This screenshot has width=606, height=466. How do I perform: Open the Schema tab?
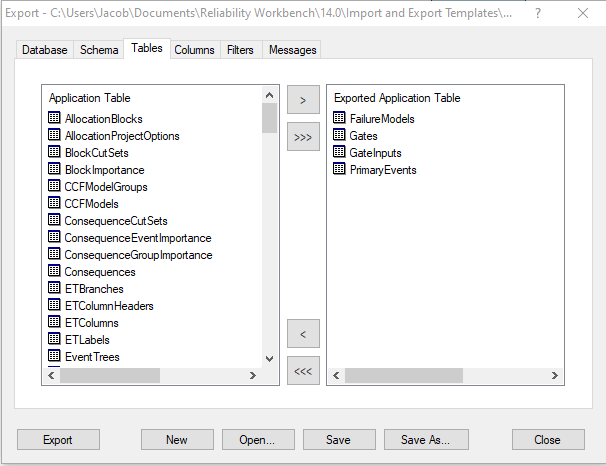(x=99, y=50)
